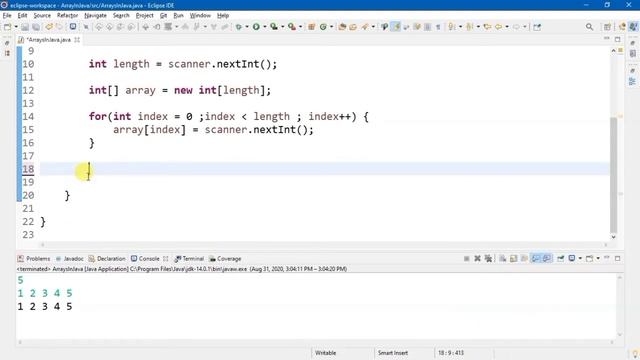
Task: Click the External Tools run icon
Action: pyautogui.click(x=291, y=27)
